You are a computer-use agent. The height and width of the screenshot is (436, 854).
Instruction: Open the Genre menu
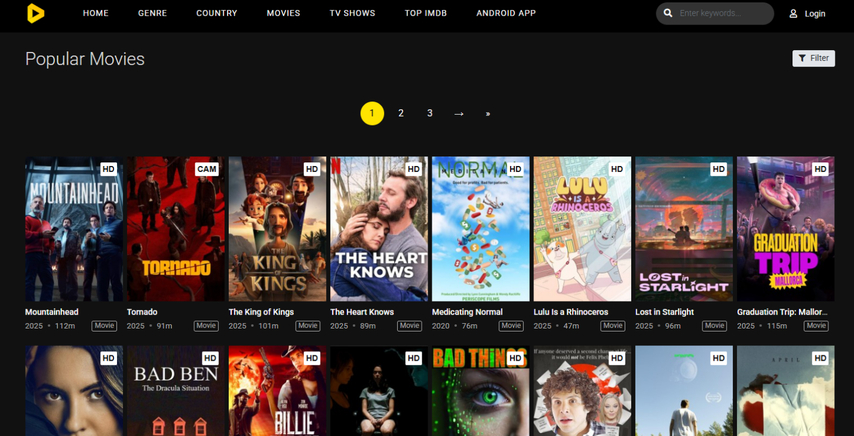[152, 13]
